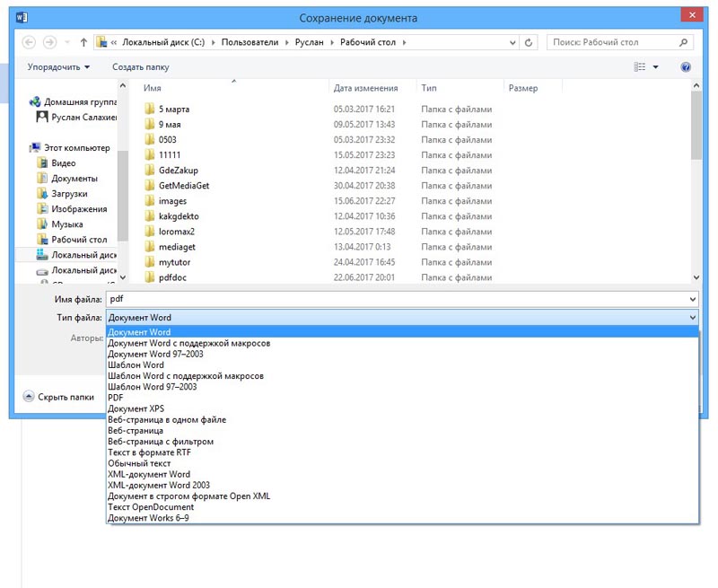Select XML-документ Word 2003 format

402,485
